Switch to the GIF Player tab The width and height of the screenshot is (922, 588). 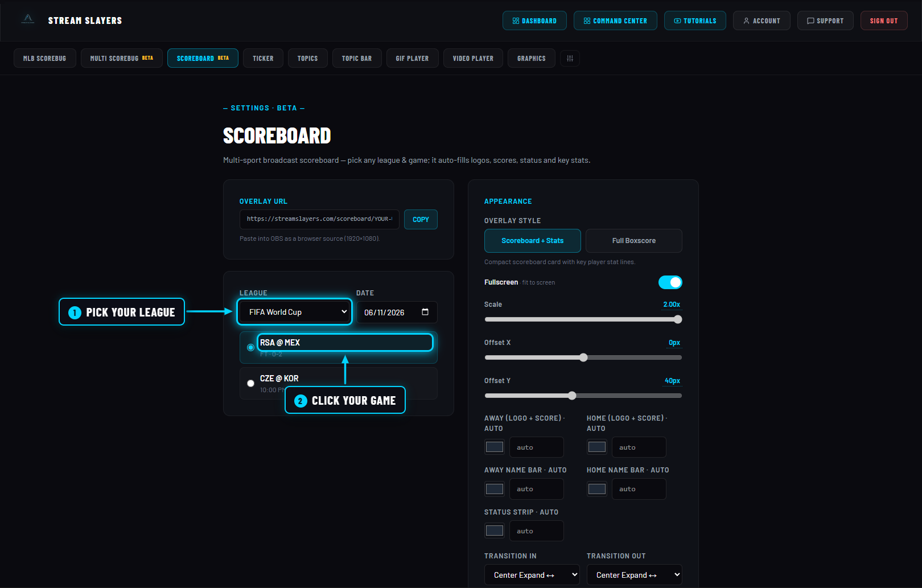[x=412, y=58]
